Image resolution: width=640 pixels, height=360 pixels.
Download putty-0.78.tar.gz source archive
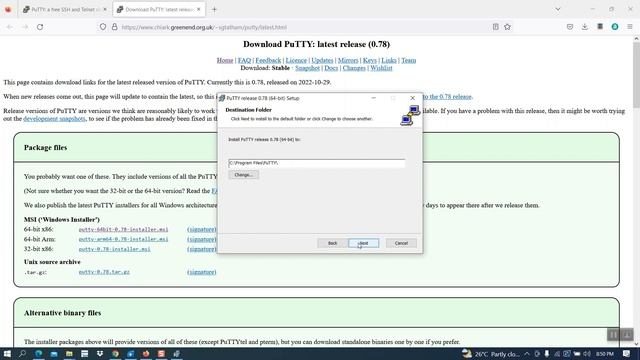(x=104, y=272)
